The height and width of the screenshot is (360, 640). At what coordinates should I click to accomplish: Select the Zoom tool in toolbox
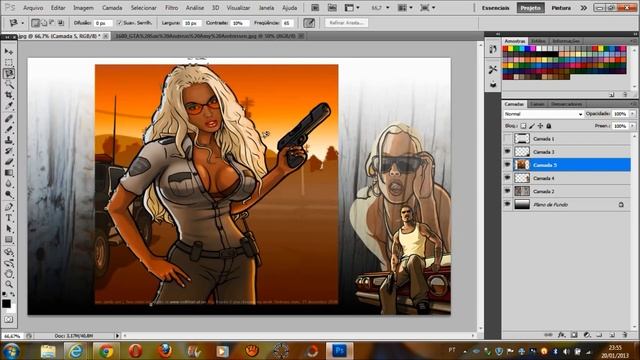tap(9, 284)
